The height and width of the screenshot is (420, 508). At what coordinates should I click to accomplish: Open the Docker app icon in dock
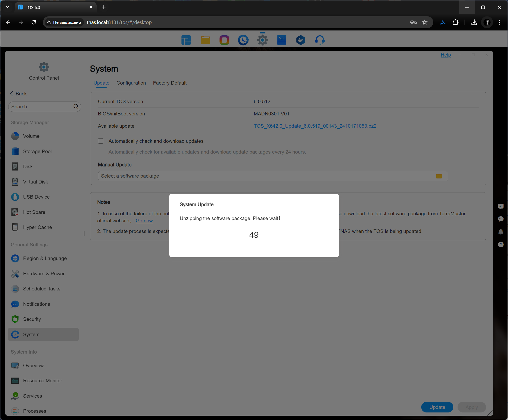click(x=301, y=40)
